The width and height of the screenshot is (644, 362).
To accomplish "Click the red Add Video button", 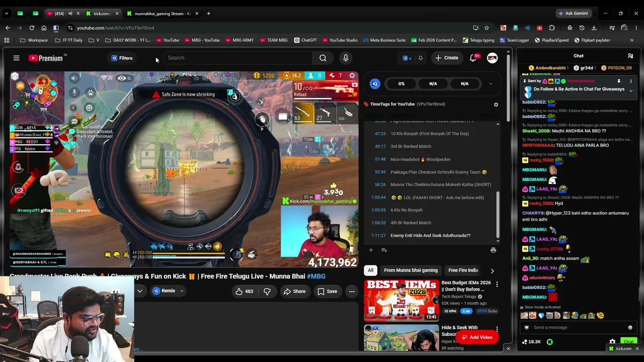I will [x=477, y=337].
